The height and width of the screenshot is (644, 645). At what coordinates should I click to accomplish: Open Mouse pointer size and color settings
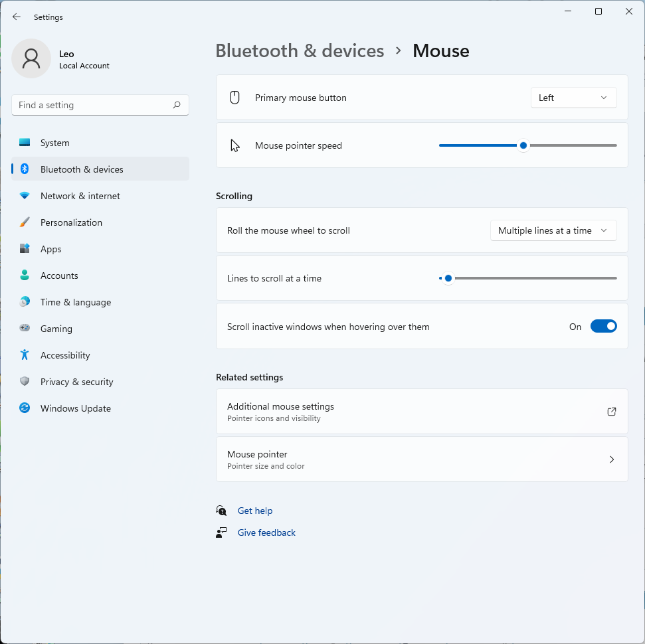tap(422, 459)
